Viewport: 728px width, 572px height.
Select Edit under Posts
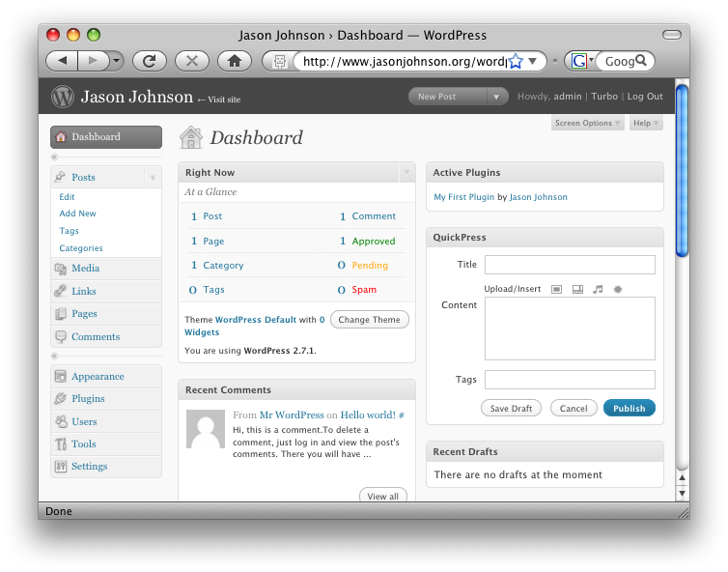pos(67,197)
